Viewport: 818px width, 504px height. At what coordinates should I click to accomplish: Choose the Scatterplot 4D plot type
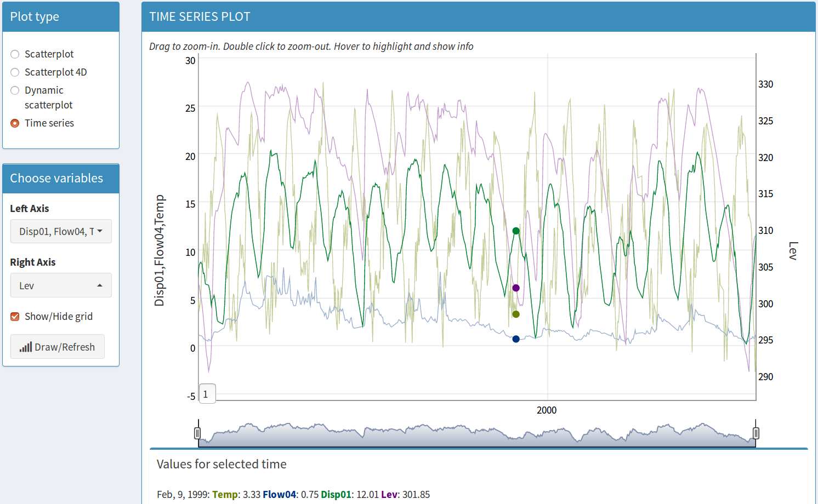pyautogui.click(x=15, y=72)
